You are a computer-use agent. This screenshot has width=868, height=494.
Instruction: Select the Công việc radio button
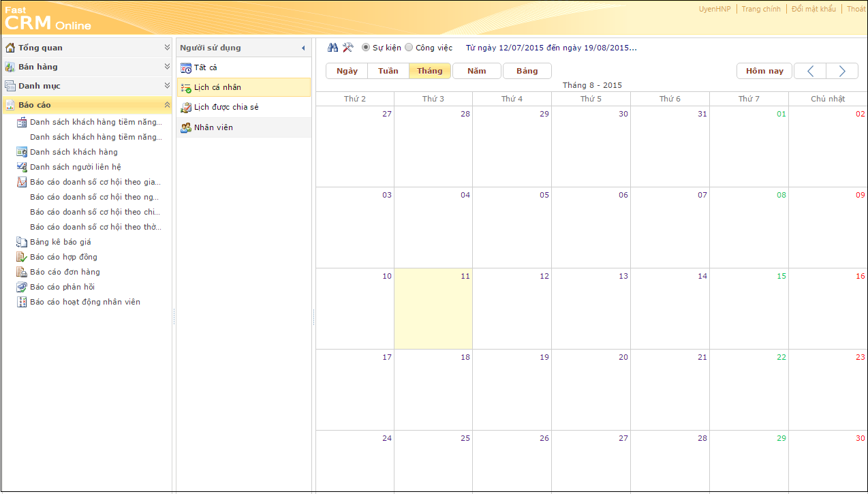[409, 48]
